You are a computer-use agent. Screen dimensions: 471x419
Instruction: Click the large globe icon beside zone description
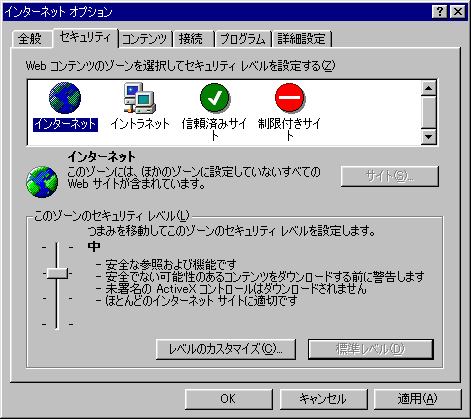click(x=42, y=182)
